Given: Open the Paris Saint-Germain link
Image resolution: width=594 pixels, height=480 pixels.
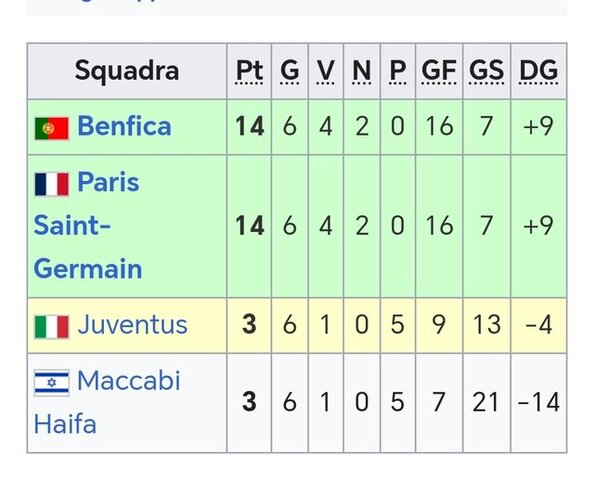Looking at the screenshot, I should pyautogui.click(x=88, y=225).
